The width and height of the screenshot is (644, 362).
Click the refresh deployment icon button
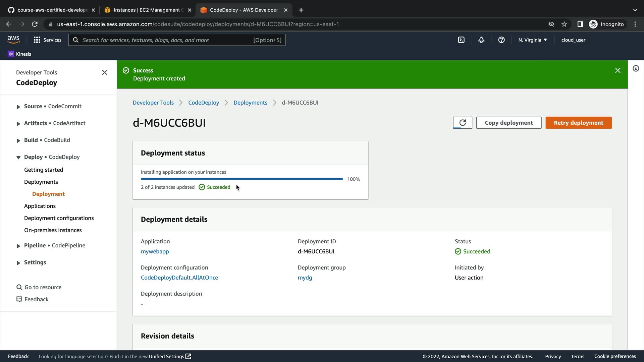(x=462, y=123)
